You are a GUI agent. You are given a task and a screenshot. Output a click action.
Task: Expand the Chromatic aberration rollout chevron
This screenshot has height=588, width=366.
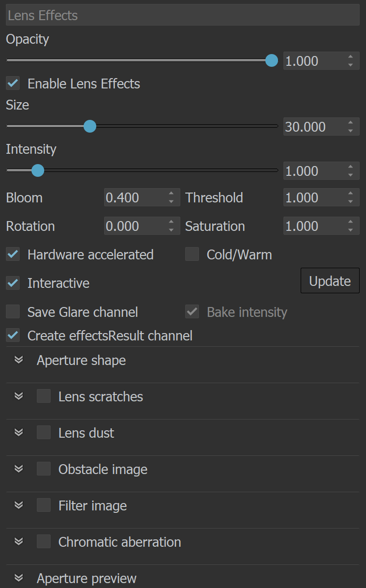point(19,541)
